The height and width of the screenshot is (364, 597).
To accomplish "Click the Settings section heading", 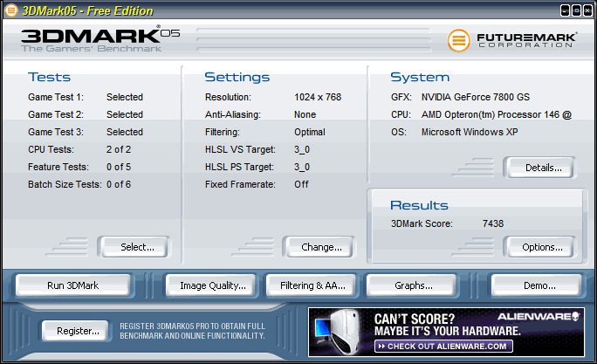I will [x=237, y=78].
